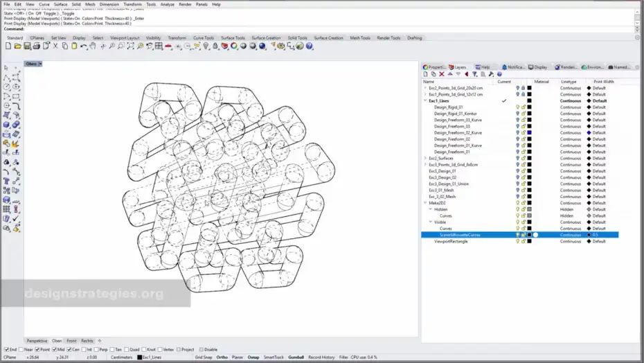Toggle lock of Exc2_Points_3d_Grid_20x20 cm layer
644x363 pixels.
pyautogui.click(x=524, y=88)
